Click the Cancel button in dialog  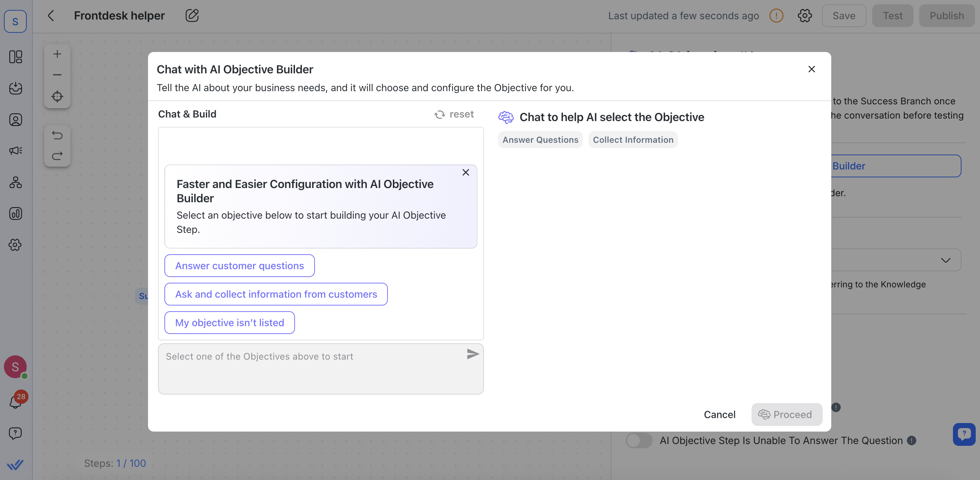[x=720, y=414]
